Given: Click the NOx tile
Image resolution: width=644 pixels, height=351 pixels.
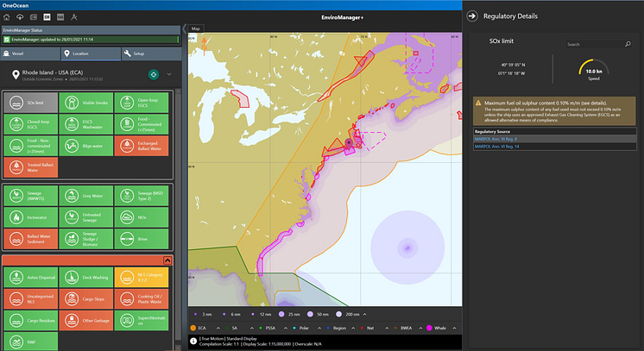Looking at the screenshot, I should click(142, 217).
